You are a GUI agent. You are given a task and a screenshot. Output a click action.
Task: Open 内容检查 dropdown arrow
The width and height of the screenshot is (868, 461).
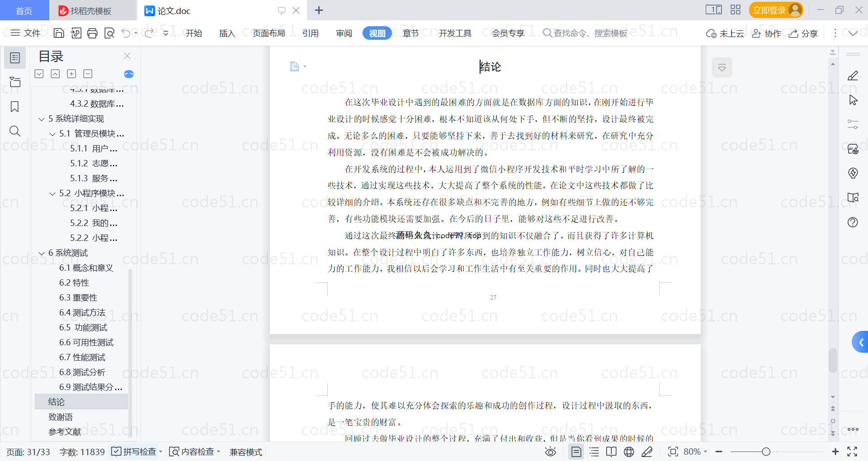(219, 452)
